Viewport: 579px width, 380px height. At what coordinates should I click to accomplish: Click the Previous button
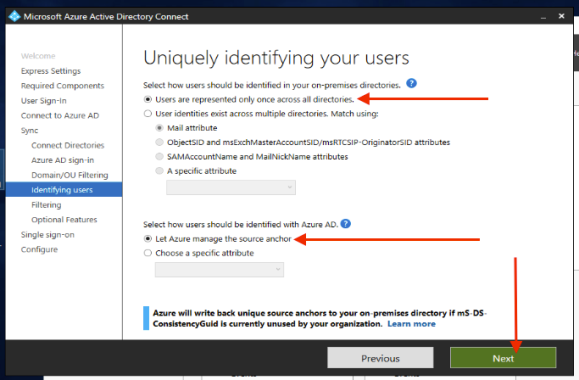pyautogui.click(x=380, y=358)
